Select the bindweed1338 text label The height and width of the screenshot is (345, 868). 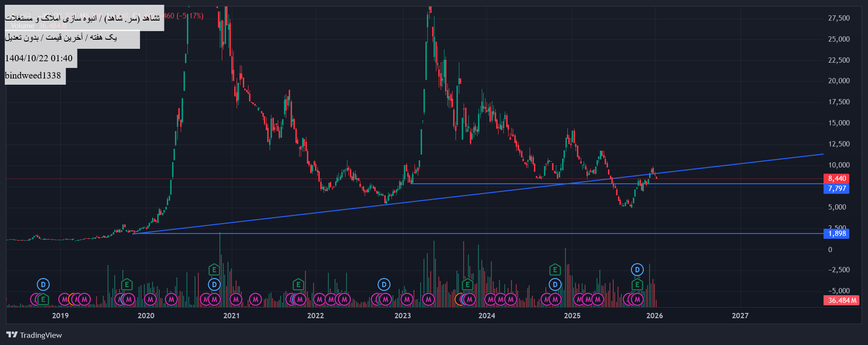(x=33, y=76)
